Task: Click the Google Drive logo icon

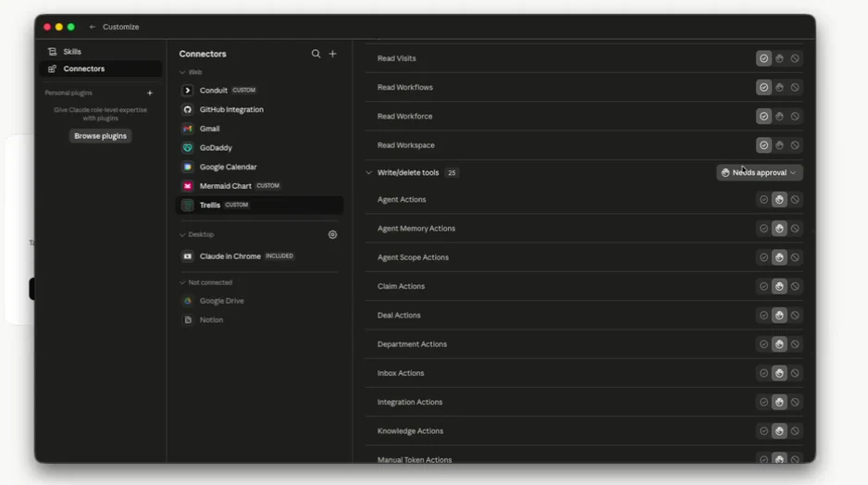Action: (188, 301)
